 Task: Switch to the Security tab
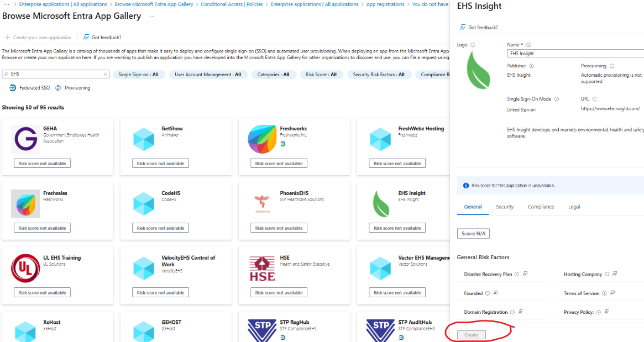(505, 207)
